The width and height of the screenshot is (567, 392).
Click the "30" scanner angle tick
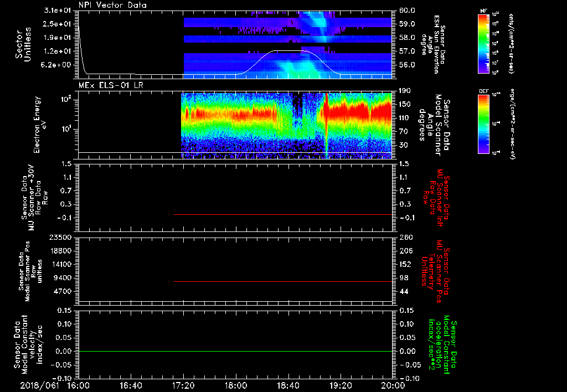(404, 145)
